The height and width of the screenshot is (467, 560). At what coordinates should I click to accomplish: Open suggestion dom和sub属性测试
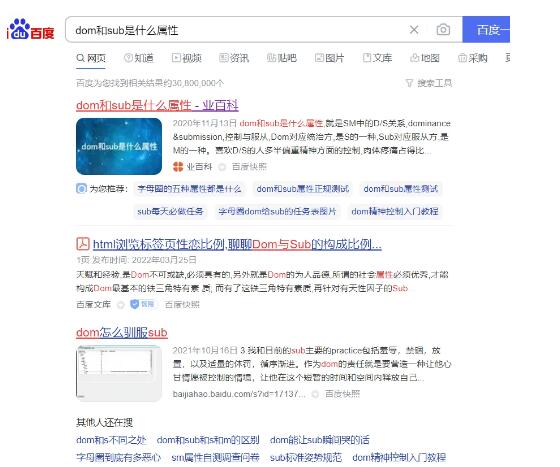[401, 189]
